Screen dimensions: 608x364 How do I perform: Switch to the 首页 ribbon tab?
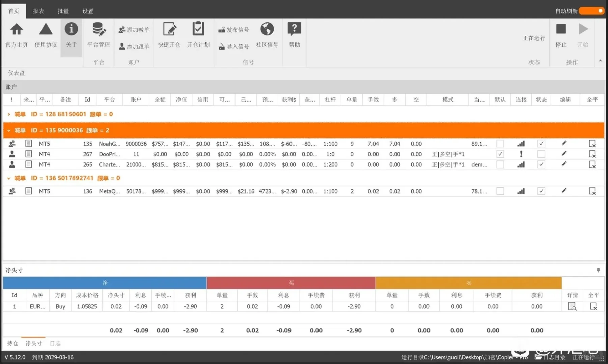click(14, 11)
